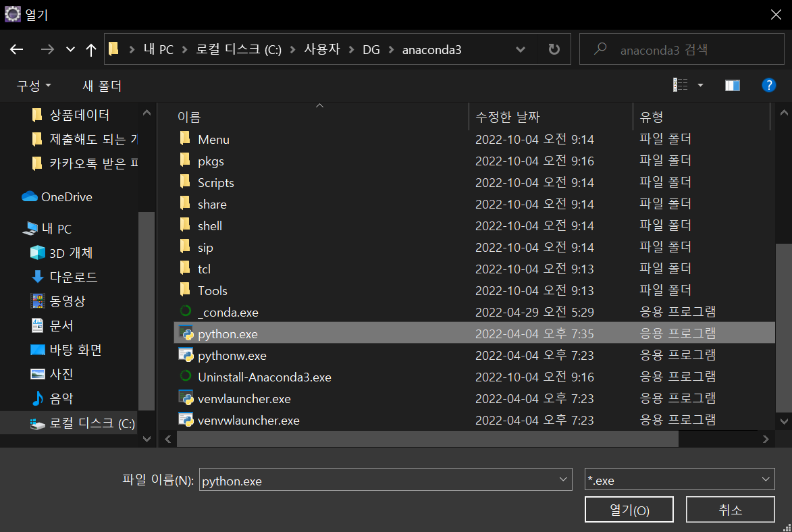This screenshot has width=792, height=532.
Task: Create a folder via 새 폴더
Action: [102, 86]
